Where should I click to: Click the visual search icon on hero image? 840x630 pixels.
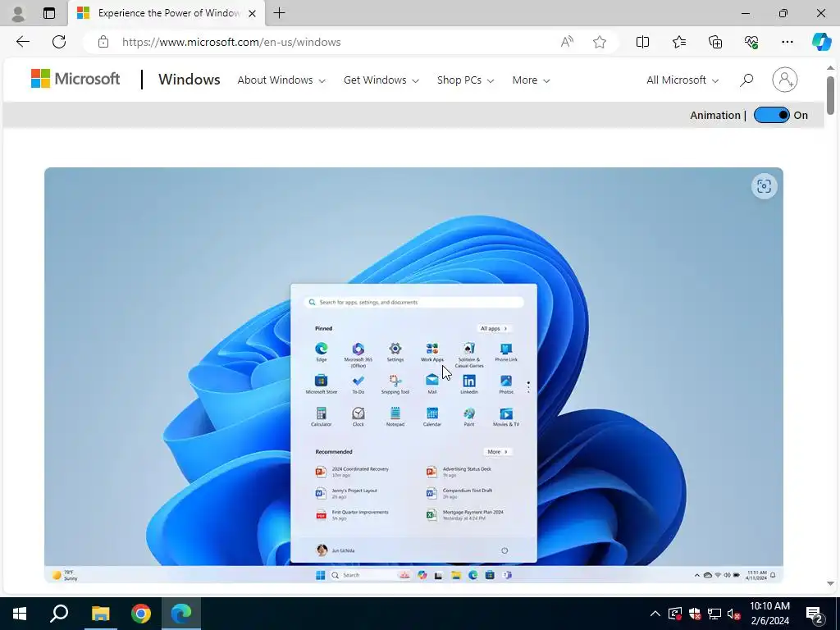point(764,186)
